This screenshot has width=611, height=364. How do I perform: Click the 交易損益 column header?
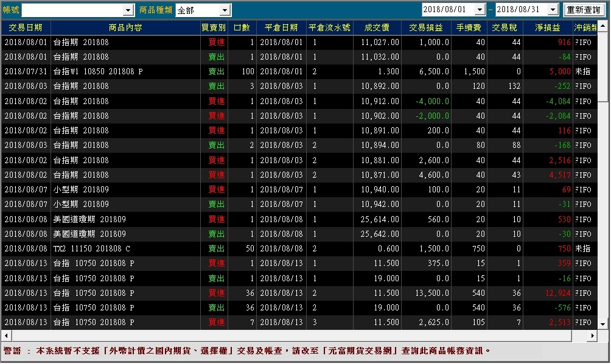click(426, 27)
